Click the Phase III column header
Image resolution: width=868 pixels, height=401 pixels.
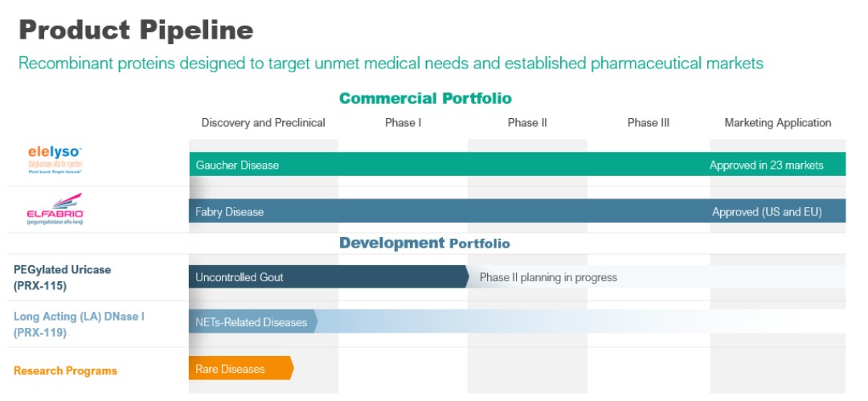(648, 123)
